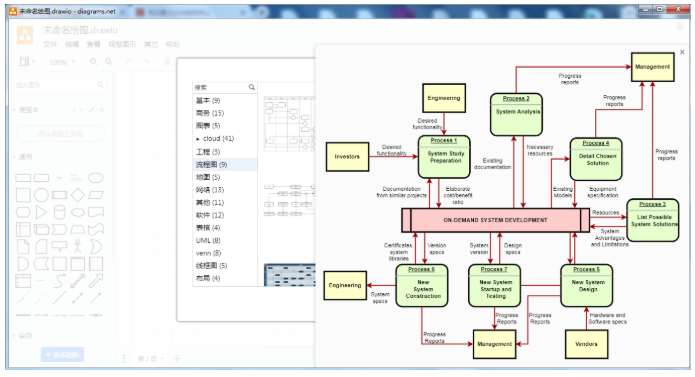Click the search magnifier in template dialog
This screenshot has width=695, height=377.
[x=252, y=87]
